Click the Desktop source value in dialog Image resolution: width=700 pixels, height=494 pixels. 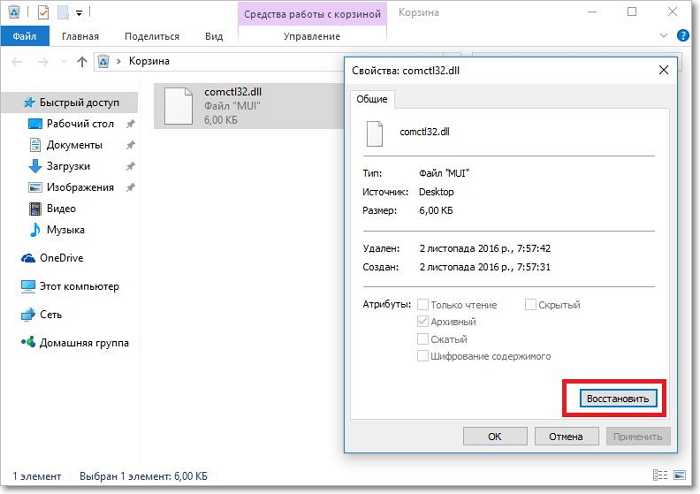pos(436,192)
